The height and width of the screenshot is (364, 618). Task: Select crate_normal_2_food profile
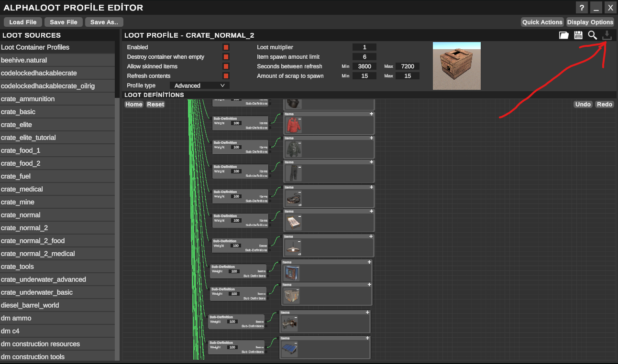coord(57,241)
